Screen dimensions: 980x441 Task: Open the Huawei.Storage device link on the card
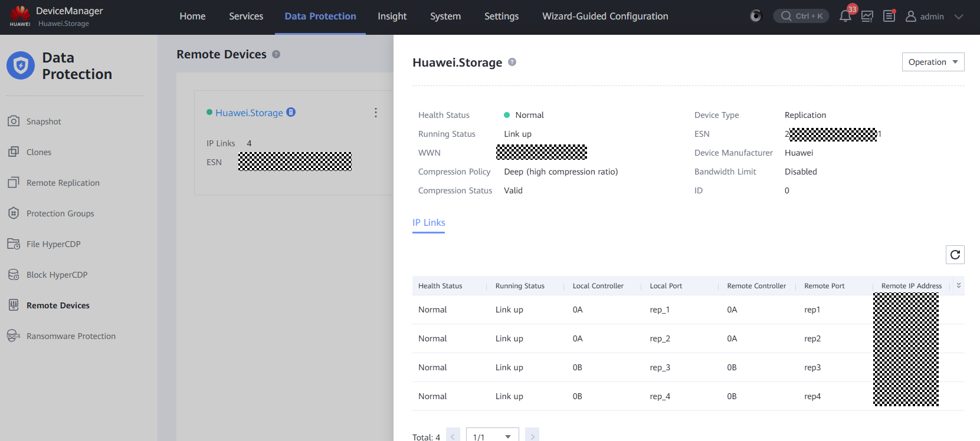pyautogui.click(x=249, y=113)
